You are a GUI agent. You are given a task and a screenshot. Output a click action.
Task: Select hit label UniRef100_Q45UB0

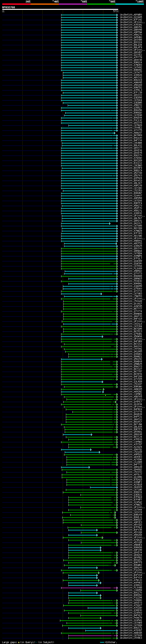pos(131,37)
